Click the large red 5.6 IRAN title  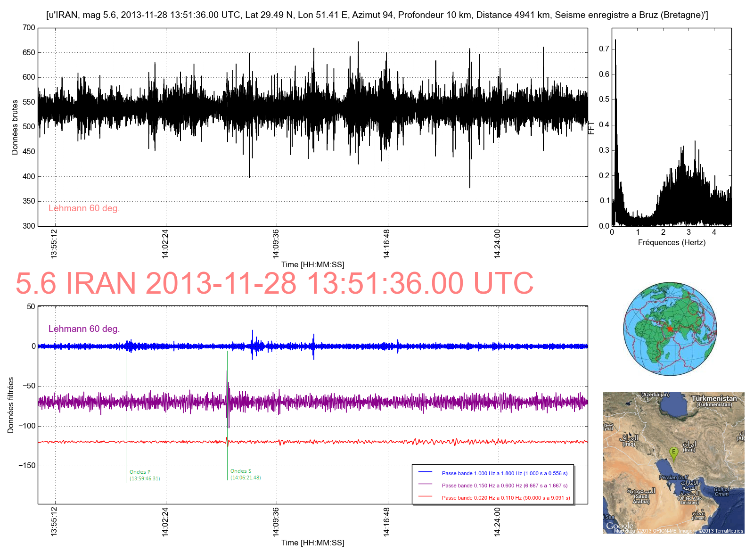tap(274, 283)
